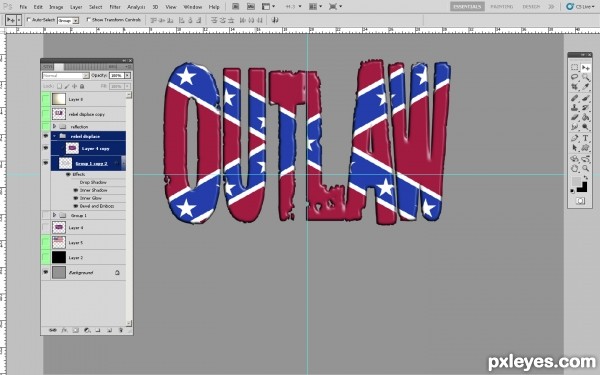Swap foreground and background colors
This screenshot has height=375, width=600.
[x=586, y=178]
